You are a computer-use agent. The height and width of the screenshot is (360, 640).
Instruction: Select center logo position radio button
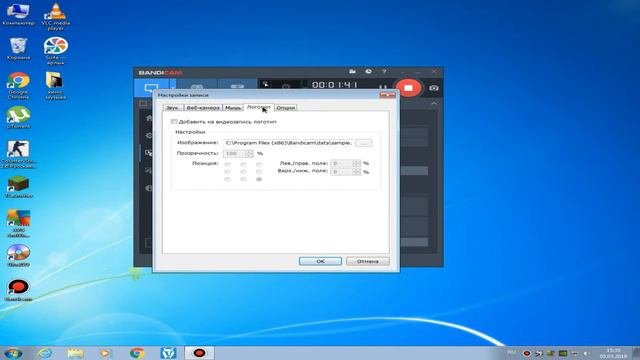tap(243, 171)
